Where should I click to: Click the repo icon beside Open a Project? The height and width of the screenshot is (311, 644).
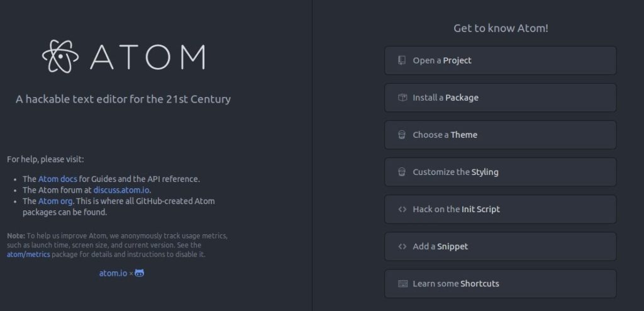click(x=402, y=60)
